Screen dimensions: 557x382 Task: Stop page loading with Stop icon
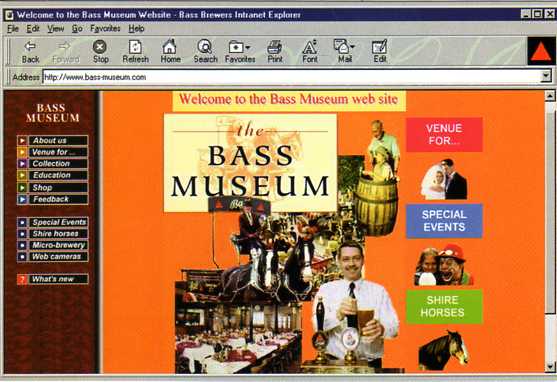point(100,47)
